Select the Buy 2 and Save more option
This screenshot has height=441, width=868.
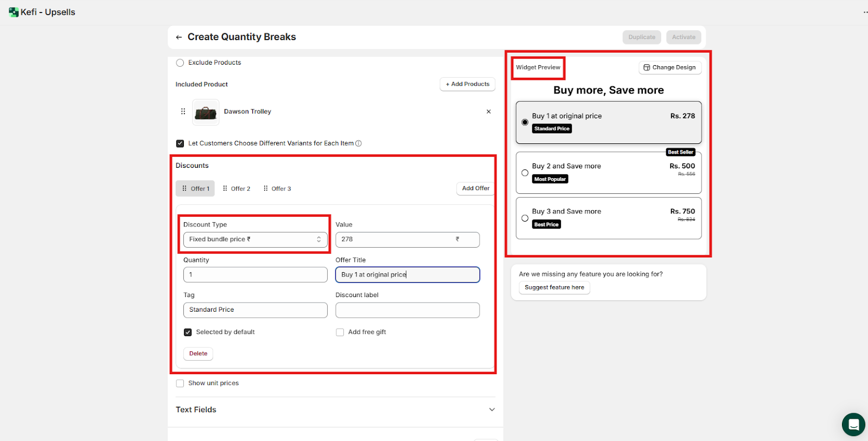point(525,173)
